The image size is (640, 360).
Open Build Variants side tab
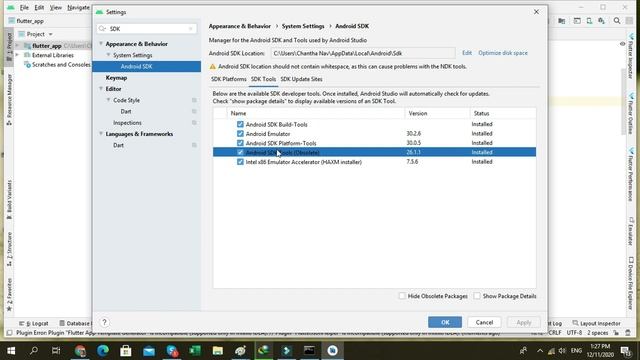[9, 200]
